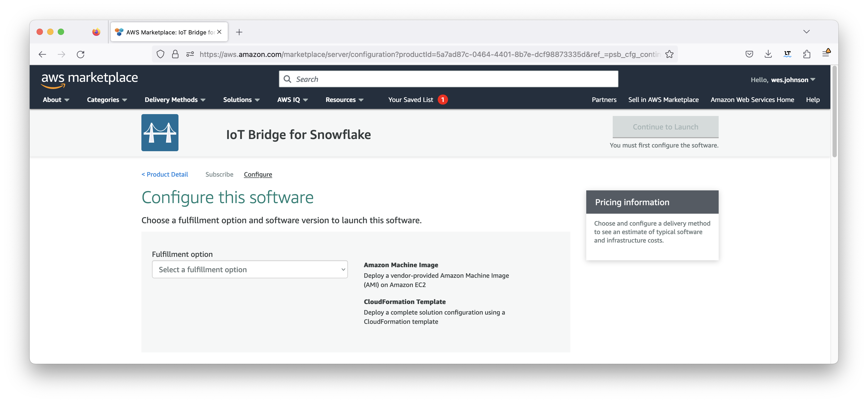Expand the AWS IQ menu
The image size is (868, 403).
click(293, 100)
